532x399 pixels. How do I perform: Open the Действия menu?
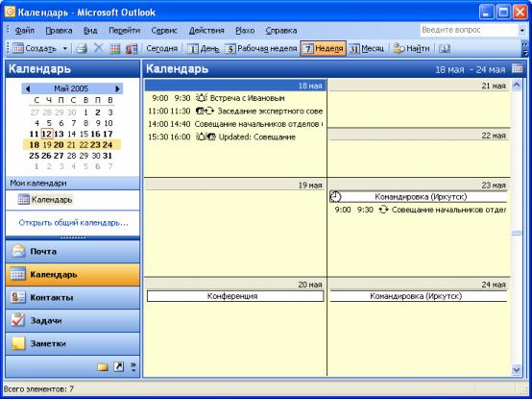click(206, 31)
